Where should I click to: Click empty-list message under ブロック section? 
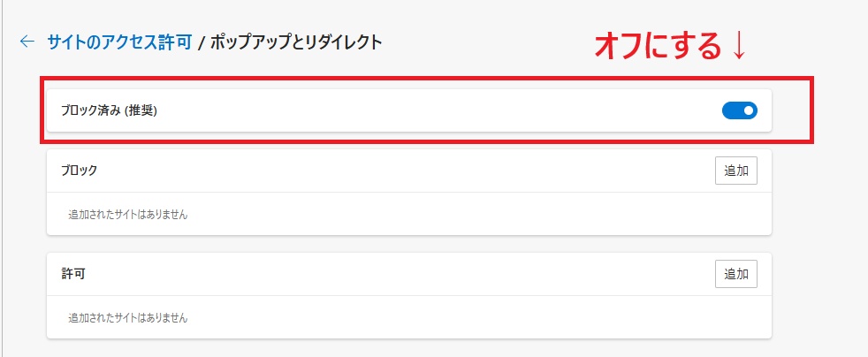click(127, 214)
